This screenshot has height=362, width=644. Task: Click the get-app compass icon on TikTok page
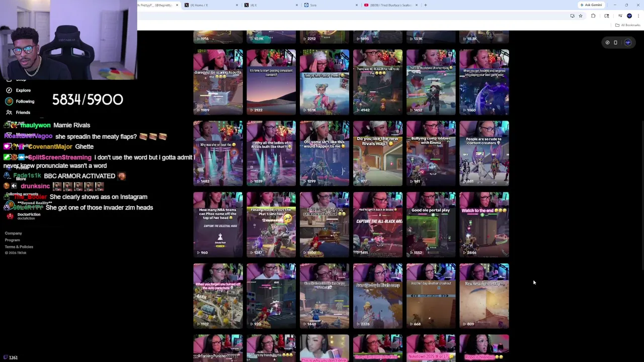[x=607, y=43]
